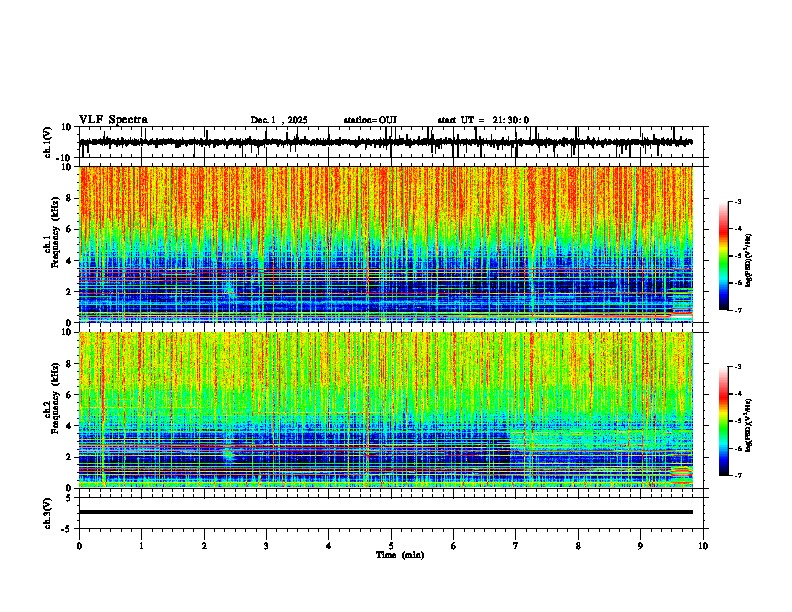Image resolution: width=792 pixels, height=612 pixels.
Task: Click inside the ch.1 spectrogram plot
Action: (x=386, y=244)
